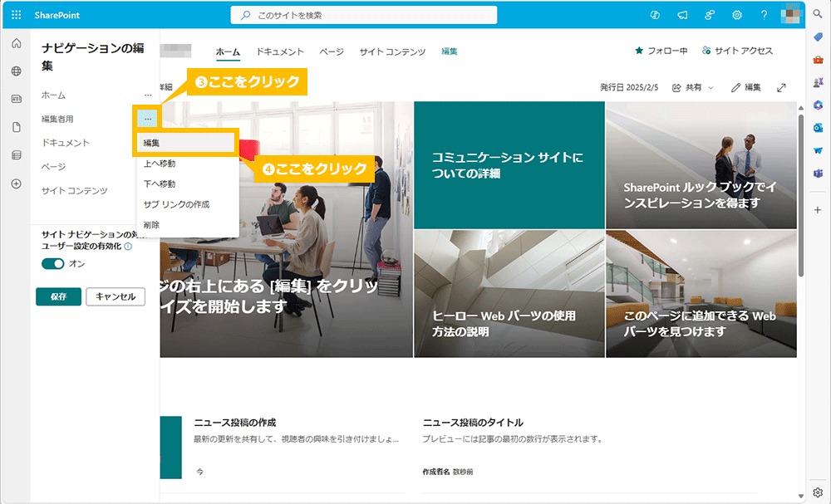Open サイト コンテンツ top navigation tab
Image resolution: width=831 pixels, height=504 pixels.
(392, 51)
